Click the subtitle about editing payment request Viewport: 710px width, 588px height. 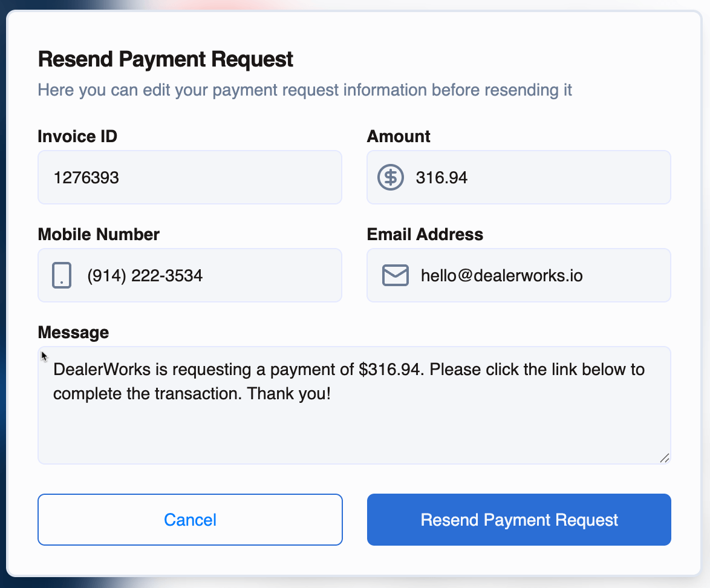tap(305, 91)
